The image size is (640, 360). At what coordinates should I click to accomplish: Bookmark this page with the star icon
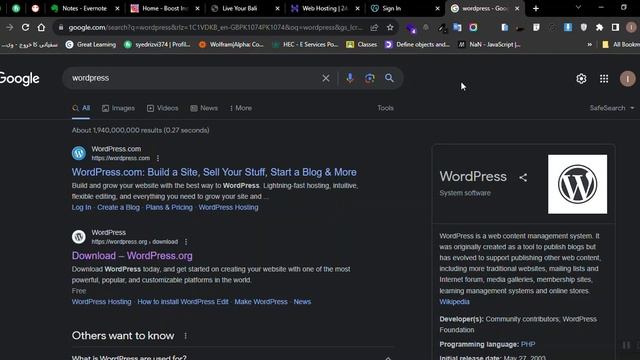click(390, 27)
